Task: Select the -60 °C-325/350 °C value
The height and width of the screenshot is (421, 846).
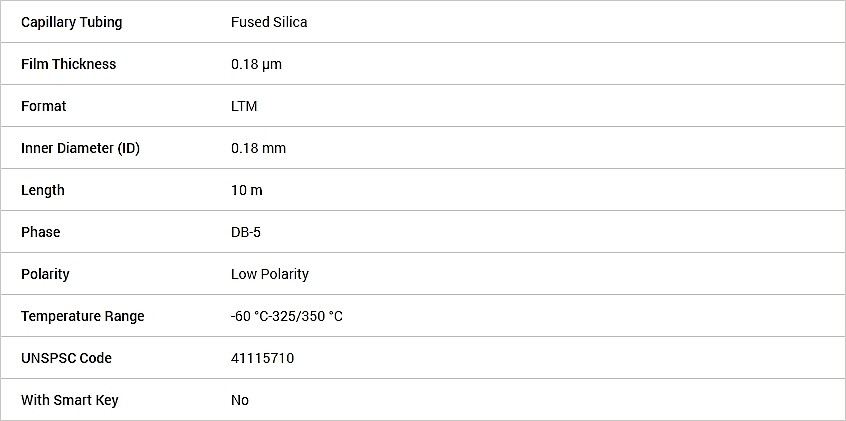Action: pyautogui.click(x=286, y=316)
